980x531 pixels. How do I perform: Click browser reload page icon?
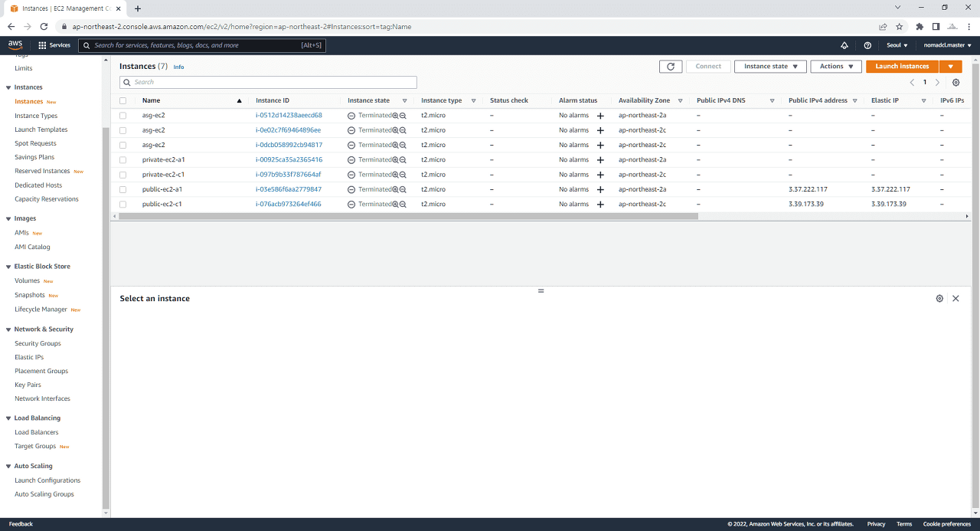[44, 26]
